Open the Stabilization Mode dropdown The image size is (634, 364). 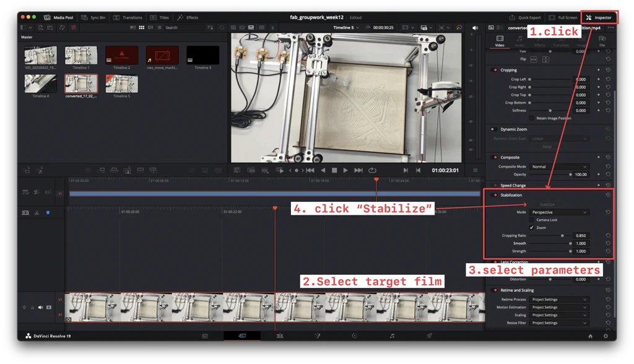(x=559, y=212)
